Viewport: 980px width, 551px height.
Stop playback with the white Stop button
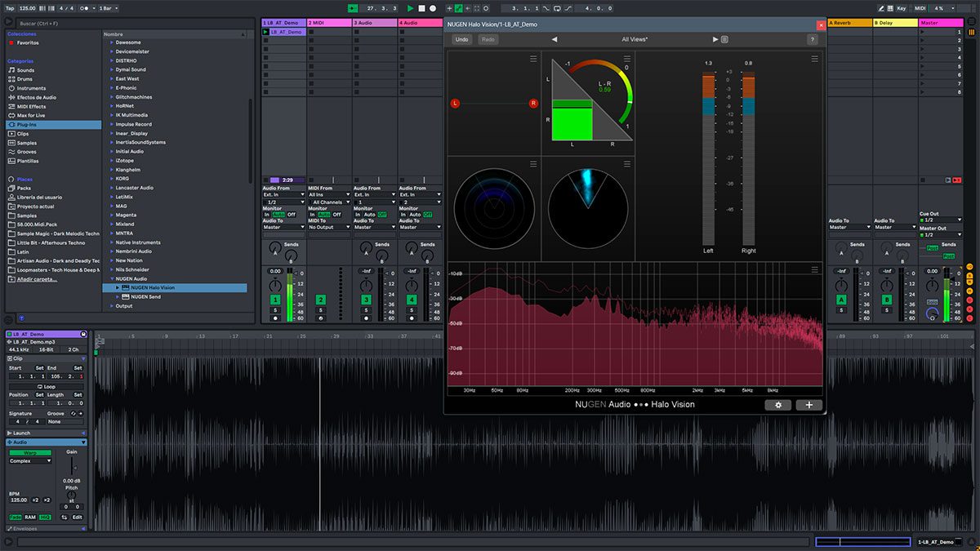[422, 8]
